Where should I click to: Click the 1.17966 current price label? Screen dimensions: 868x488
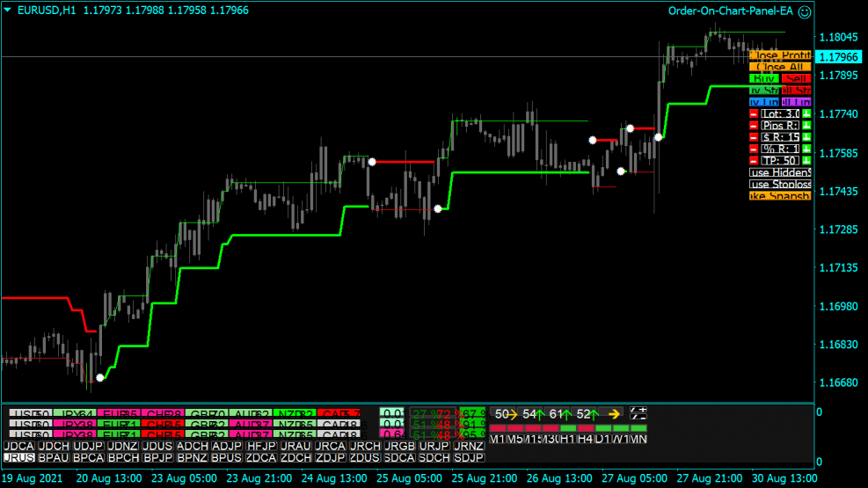point(839,57)
